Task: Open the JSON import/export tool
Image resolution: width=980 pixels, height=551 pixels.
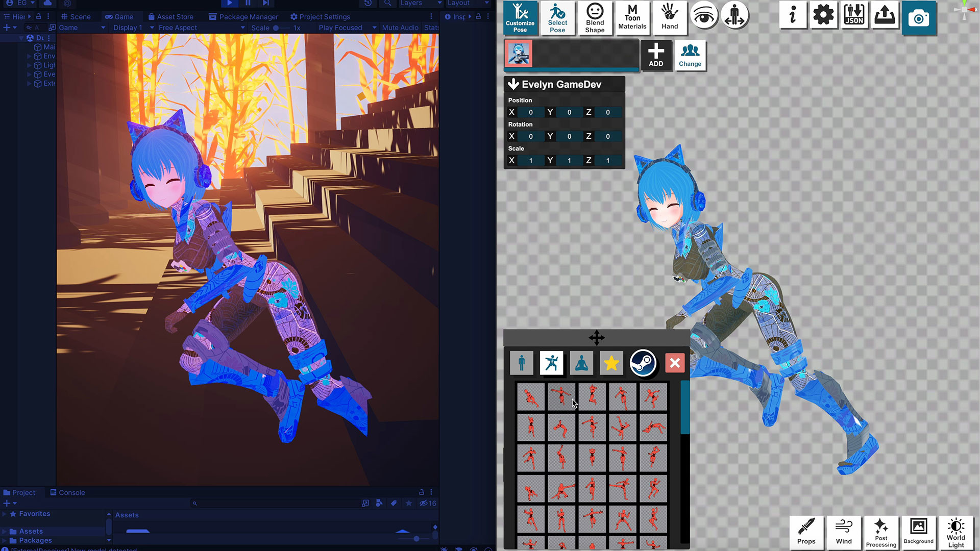Action: (x=854, y=15)
